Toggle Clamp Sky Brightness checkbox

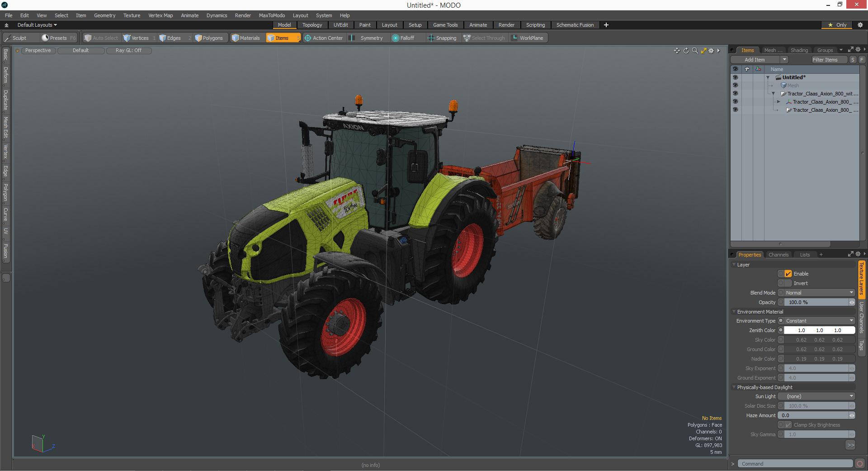788,425
